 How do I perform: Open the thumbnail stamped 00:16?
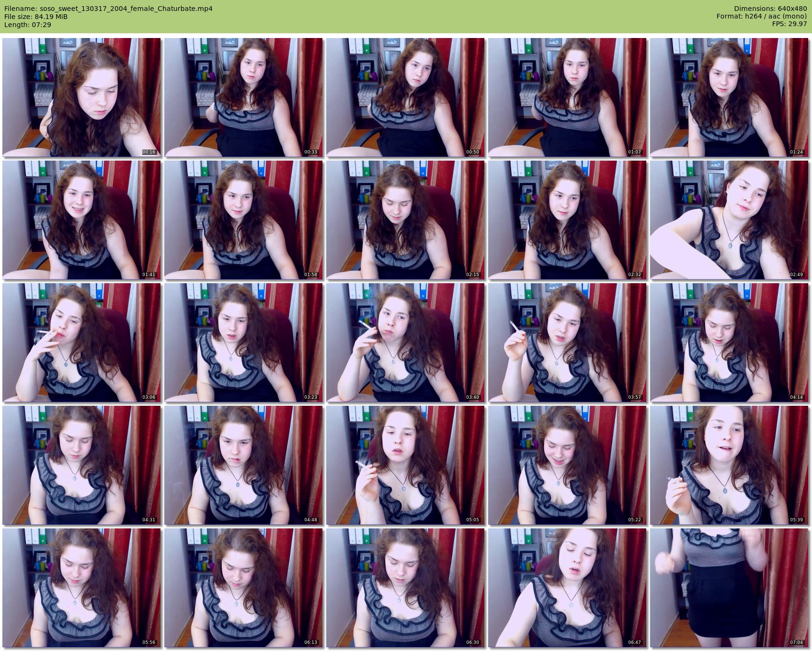[x=81, y=97]
